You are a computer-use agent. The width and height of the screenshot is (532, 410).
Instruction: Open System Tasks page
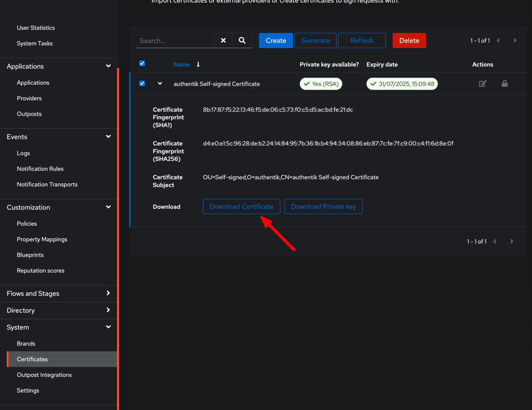(35, 43)
